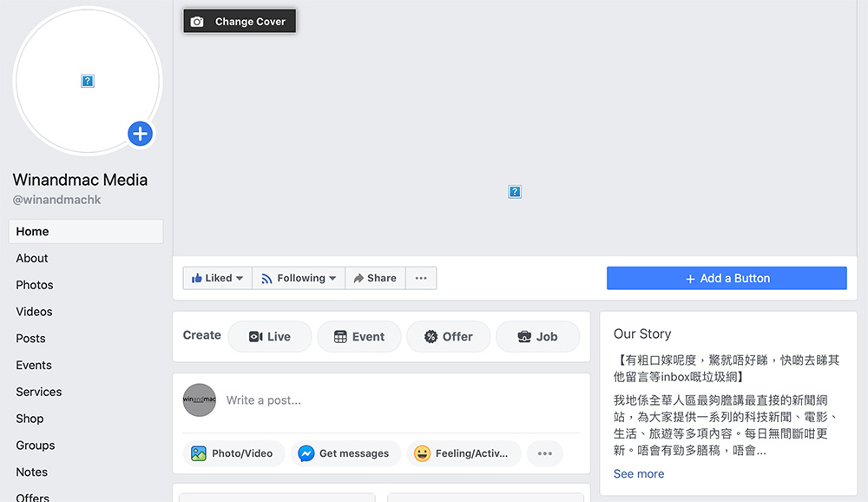Create an Offer post

pyautogui.click(x=448, y=337)
